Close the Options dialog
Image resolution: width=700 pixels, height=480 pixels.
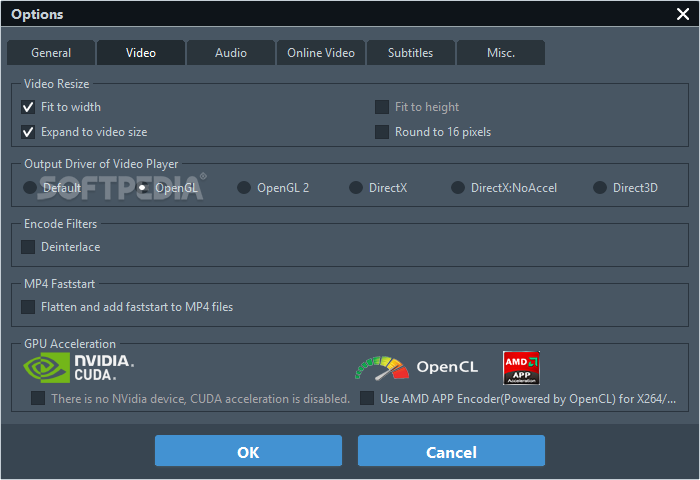683,14
